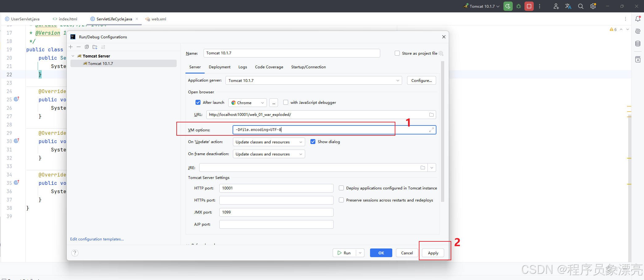Open Application server dropdown
This screenshot has width=644, height=280.
314,80
